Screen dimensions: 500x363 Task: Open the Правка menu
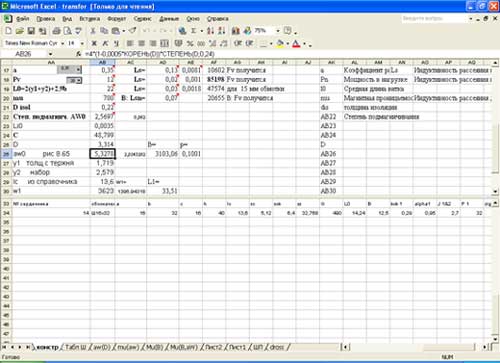tap(46, 19)
